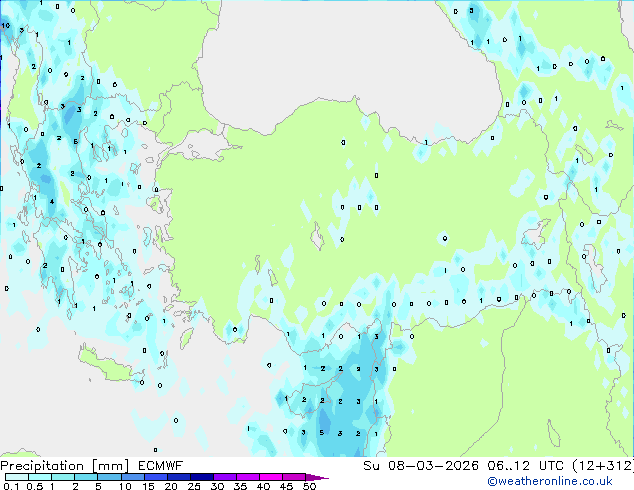Click the legend label '50'
Viewport: 634px width, 490px height.
point(309,486)
